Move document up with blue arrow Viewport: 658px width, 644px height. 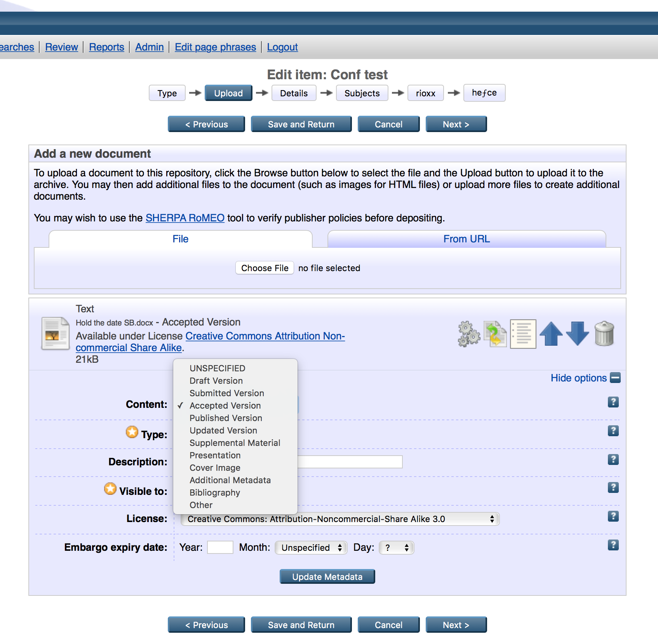[x=551, y=334]
